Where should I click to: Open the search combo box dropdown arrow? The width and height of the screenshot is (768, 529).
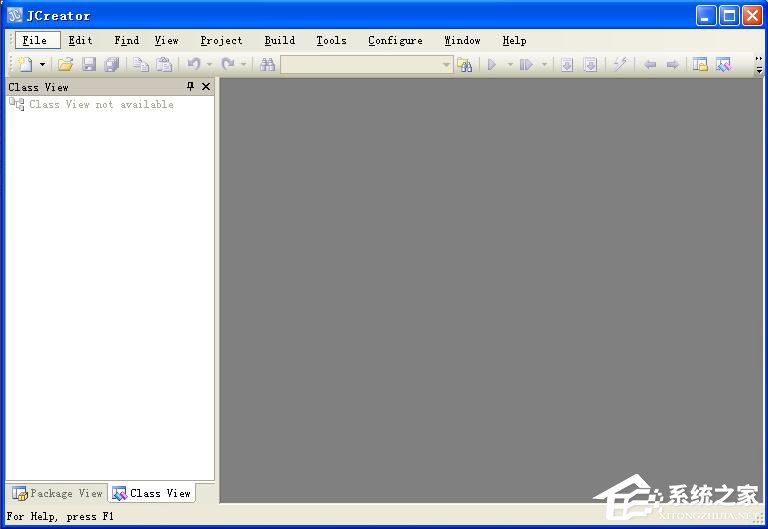[x=446, y=65]
